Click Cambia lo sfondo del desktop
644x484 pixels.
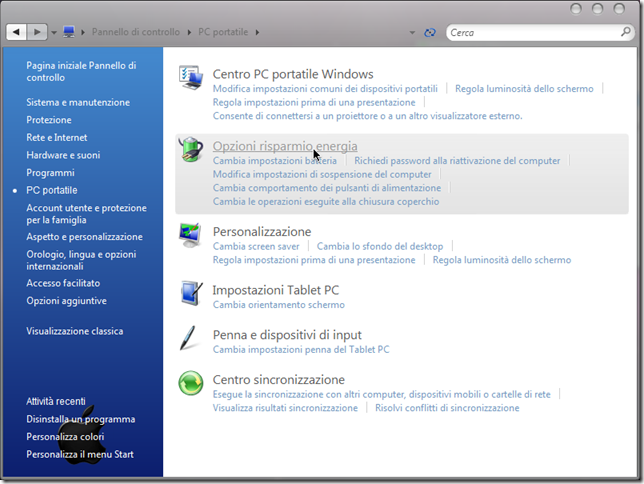click(380, 247)
